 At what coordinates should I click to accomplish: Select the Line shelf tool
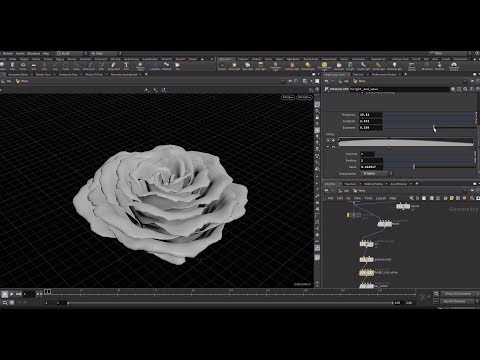[55, 66]
